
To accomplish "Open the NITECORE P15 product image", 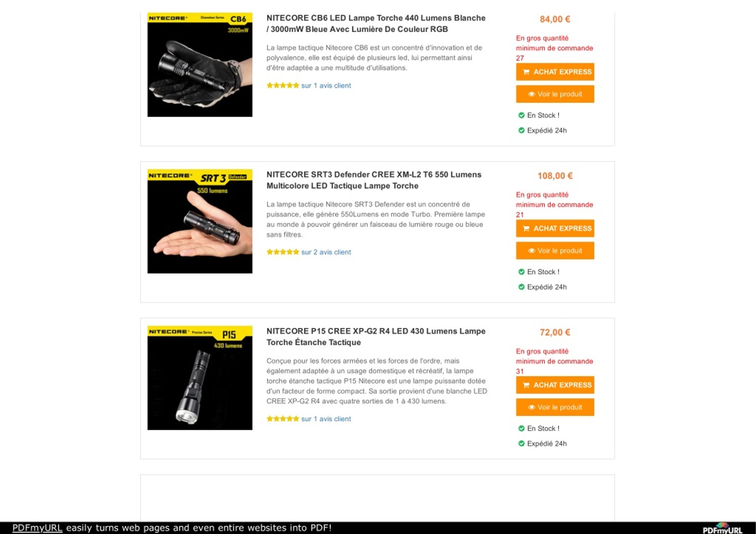I will tap(200, 378).
